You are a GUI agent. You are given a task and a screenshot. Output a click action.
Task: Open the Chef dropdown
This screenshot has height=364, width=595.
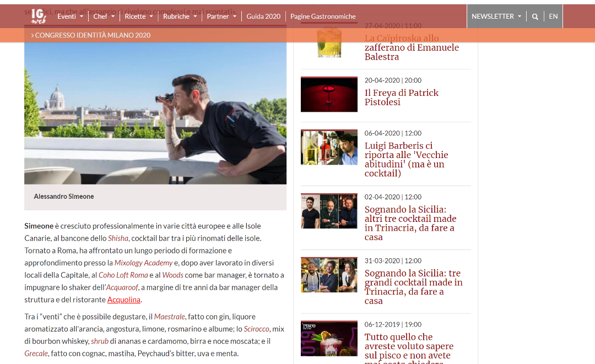coord(104,16)
